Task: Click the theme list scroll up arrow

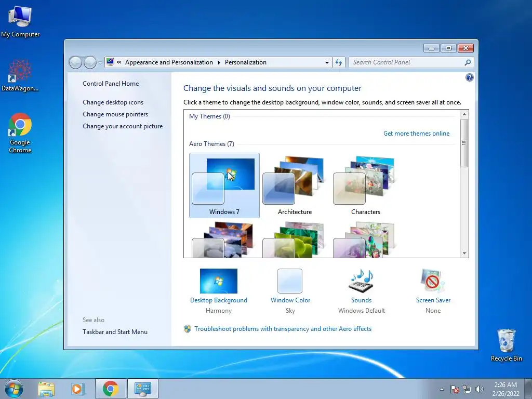Action: click(464, 114)
